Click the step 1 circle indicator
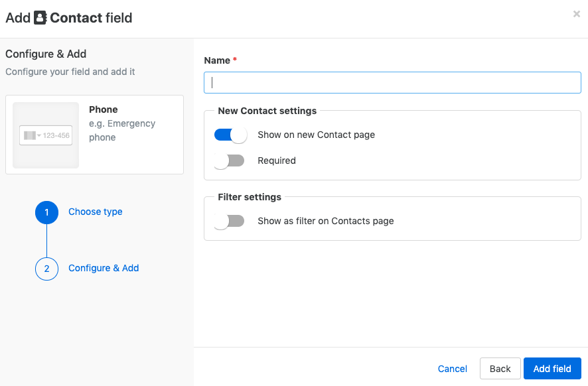 (47, 212)
